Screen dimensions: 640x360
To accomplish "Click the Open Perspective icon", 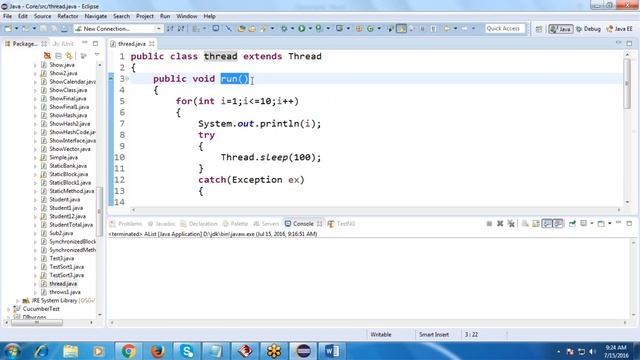I will point(539,29).
